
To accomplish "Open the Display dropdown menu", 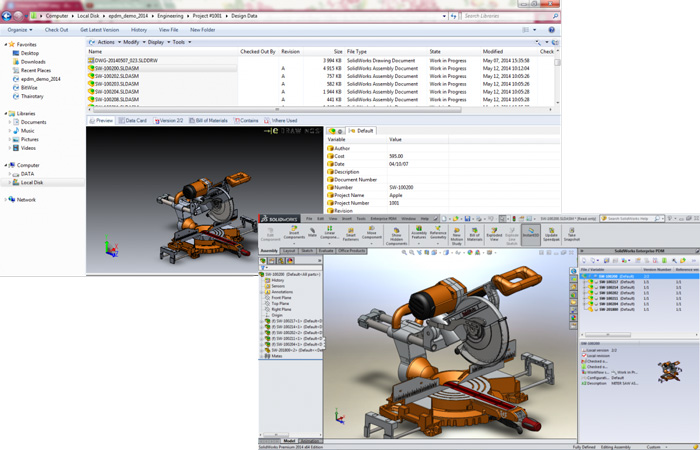I will [x=158, y=42].
